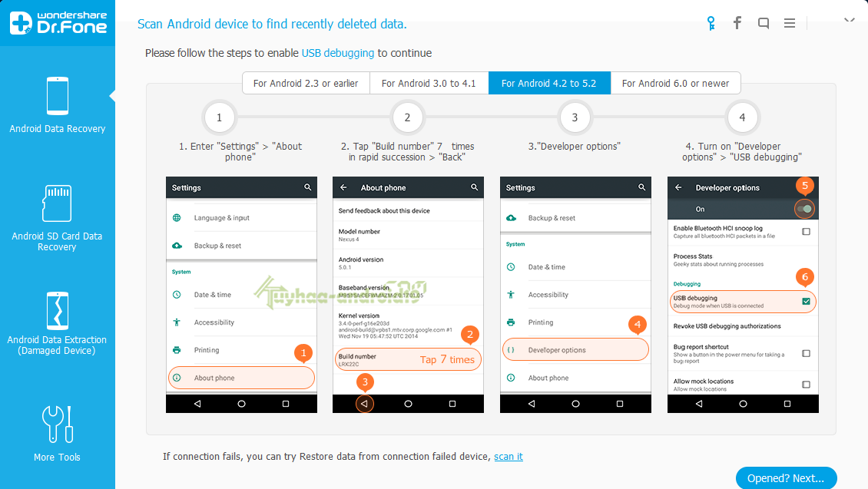
Task: Open Android Data Extraction (Damaged Device)
Action: click(x=57, y=323)
